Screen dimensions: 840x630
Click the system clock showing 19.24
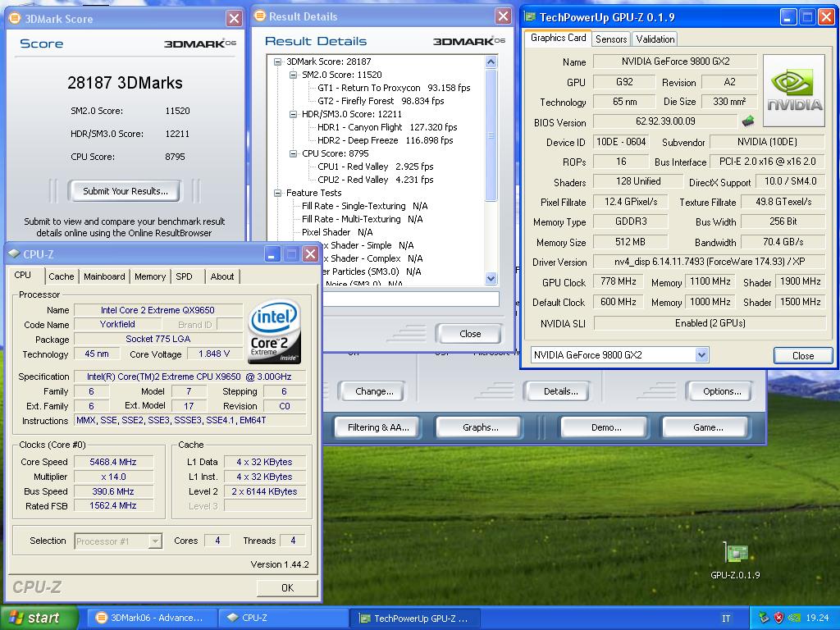(817, 619)
